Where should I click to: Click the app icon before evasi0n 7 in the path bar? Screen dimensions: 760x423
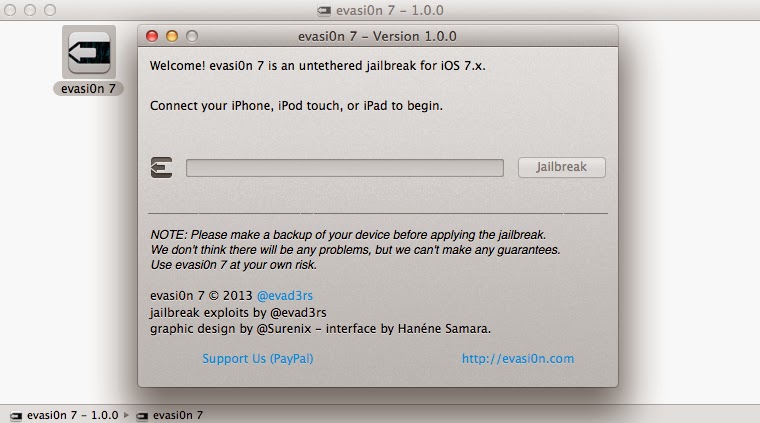(142, 416)
